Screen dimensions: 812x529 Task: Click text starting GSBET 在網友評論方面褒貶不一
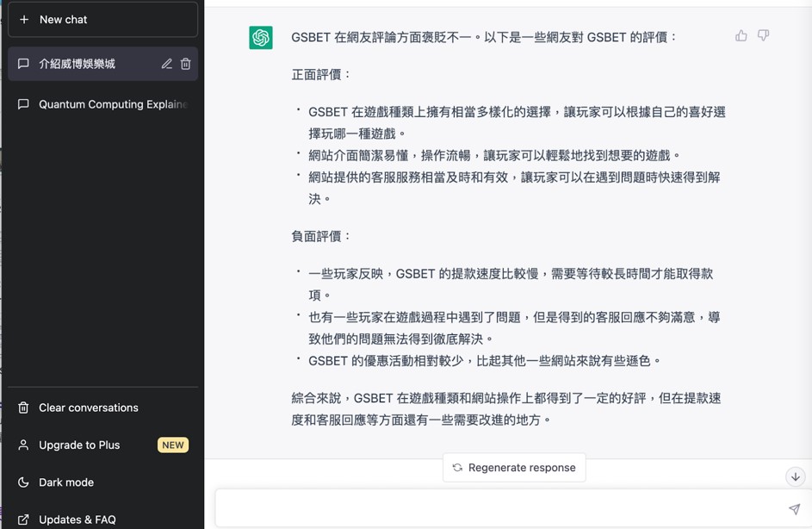(x=484, y=37)
